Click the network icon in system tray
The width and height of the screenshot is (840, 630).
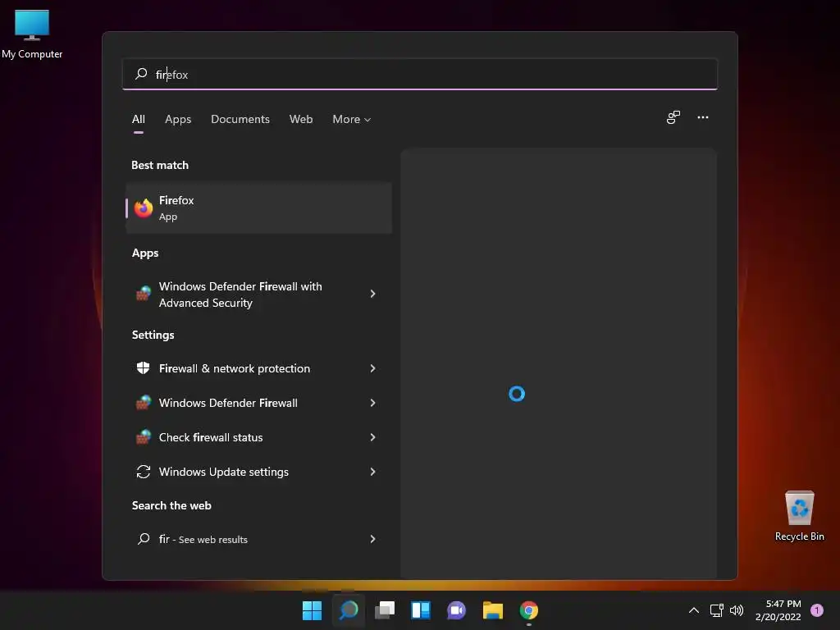(716, 610)
